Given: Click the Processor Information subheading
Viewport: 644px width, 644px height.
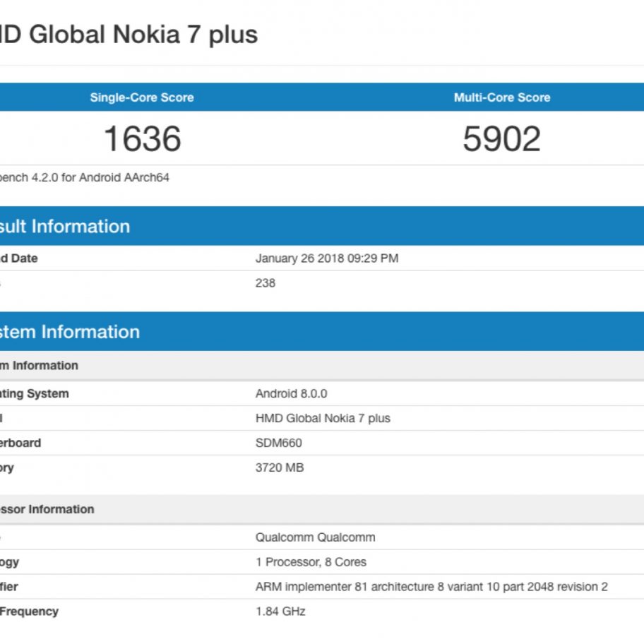Looking at the screenshot, I should click(x=47, y=509).
